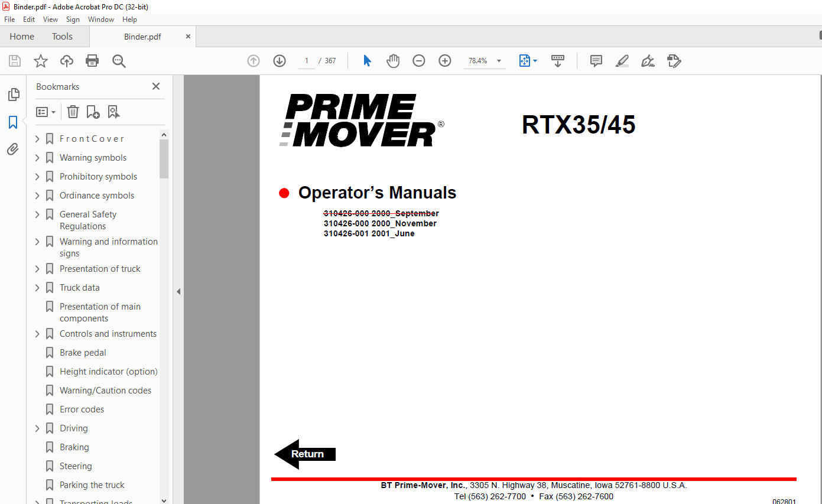Open the Brake pedal bookmark
The width and height of the screenshot is (822, 504).
click(83, 353)
